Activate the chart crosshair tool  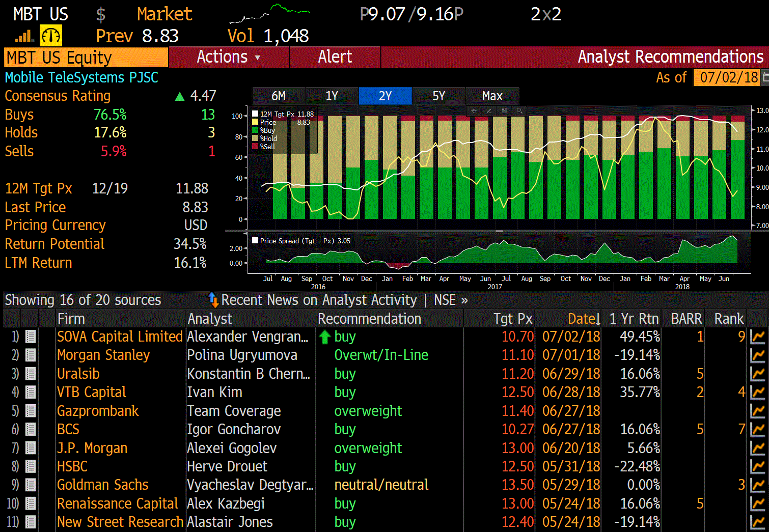tap(474, 110)
